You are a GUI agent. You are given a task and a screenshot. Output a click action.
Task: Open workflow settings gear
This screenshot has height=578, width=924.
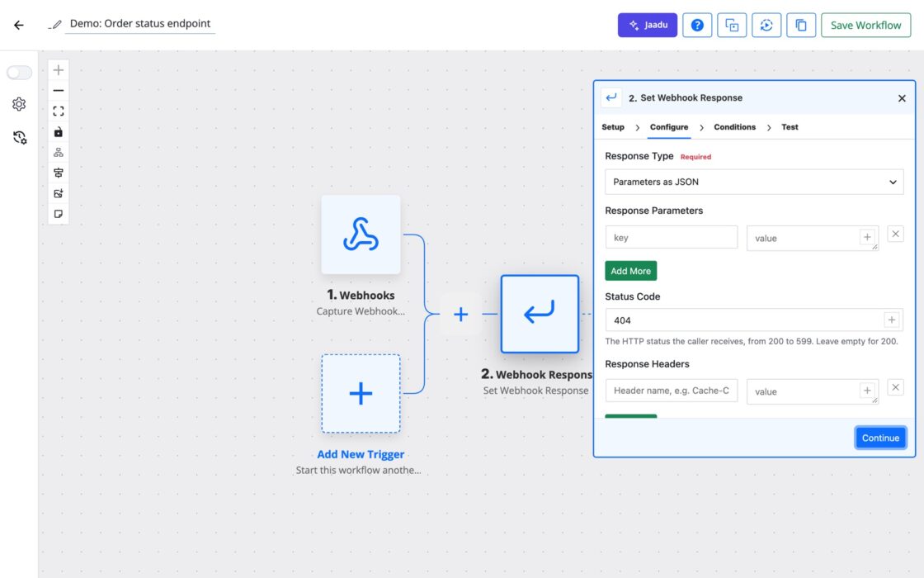point(19,104)
